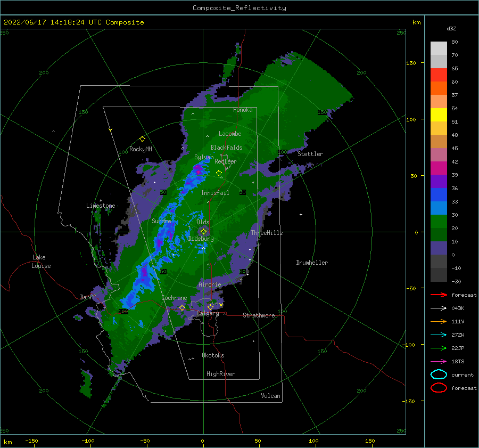479x448 pixels.
Task: Click the Drumheller label
Action: click(312, 263)
